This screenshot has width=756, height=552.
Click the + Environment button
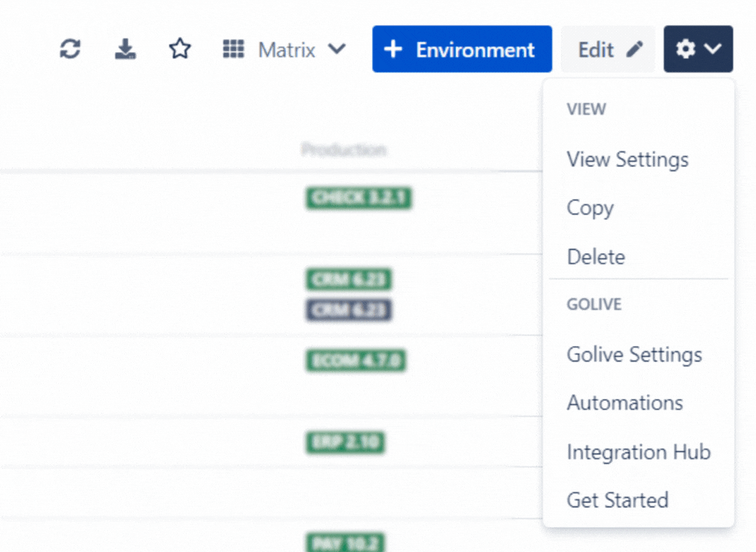coord(461,50)
